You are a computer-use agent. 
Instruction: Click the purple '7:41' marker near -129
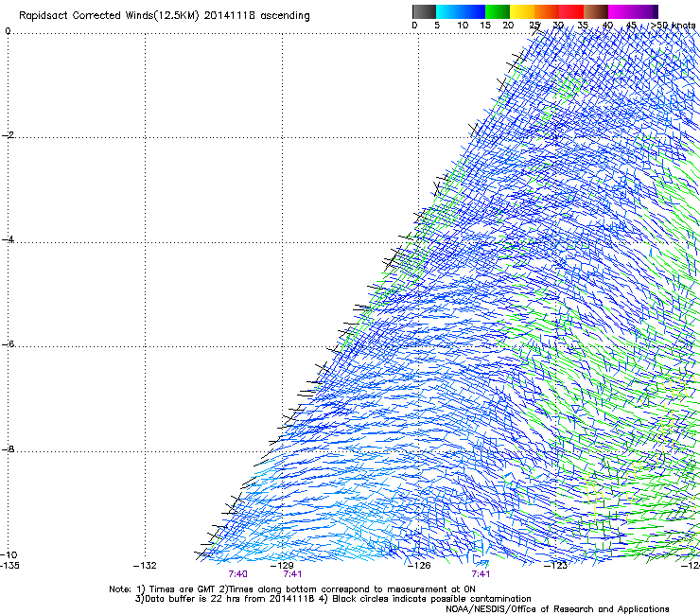[x=293, y=574]
